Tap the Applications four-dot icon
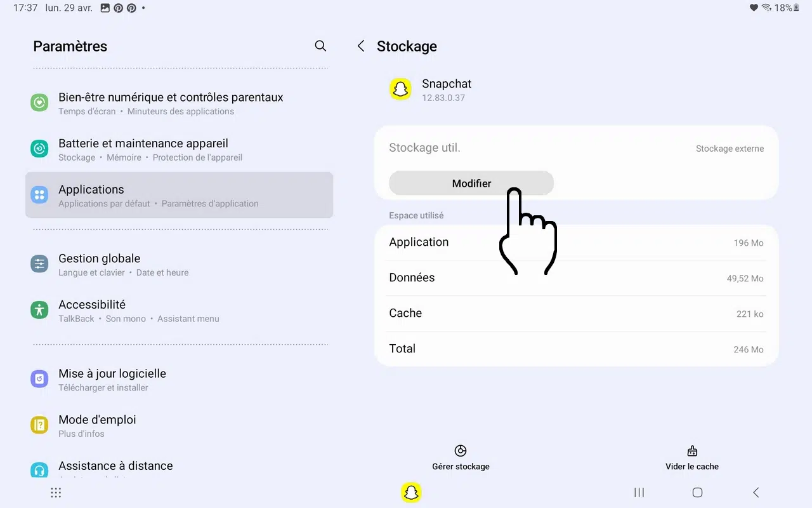Viewport: 812px width, 508px height. pos(39,195)
